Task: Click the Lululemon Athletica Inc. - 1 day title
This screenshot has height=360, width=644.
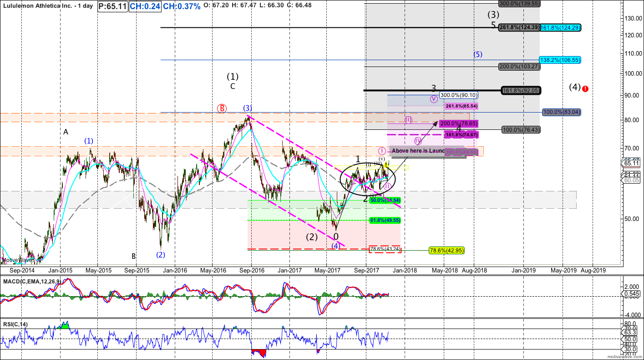Action: 48,7
